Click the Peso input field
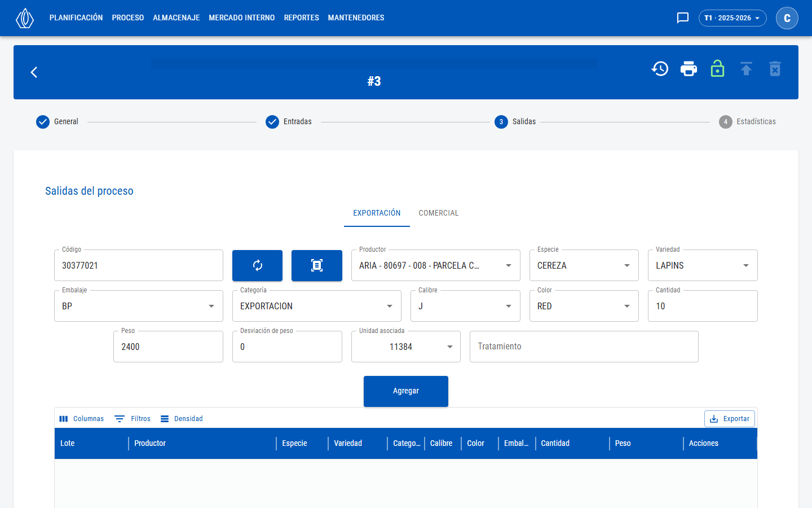 (168, 347)
